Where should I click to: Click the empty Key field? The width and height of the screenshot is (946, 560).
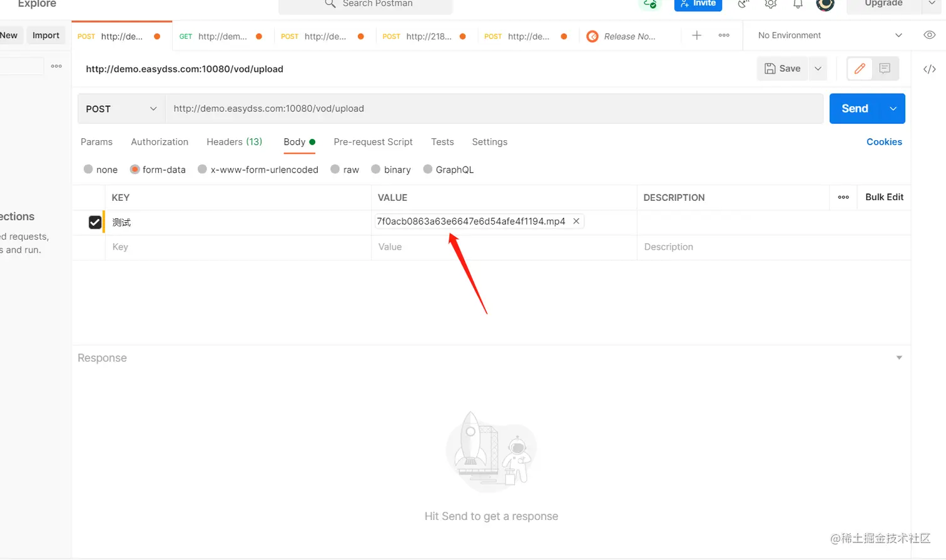point(238,247)
